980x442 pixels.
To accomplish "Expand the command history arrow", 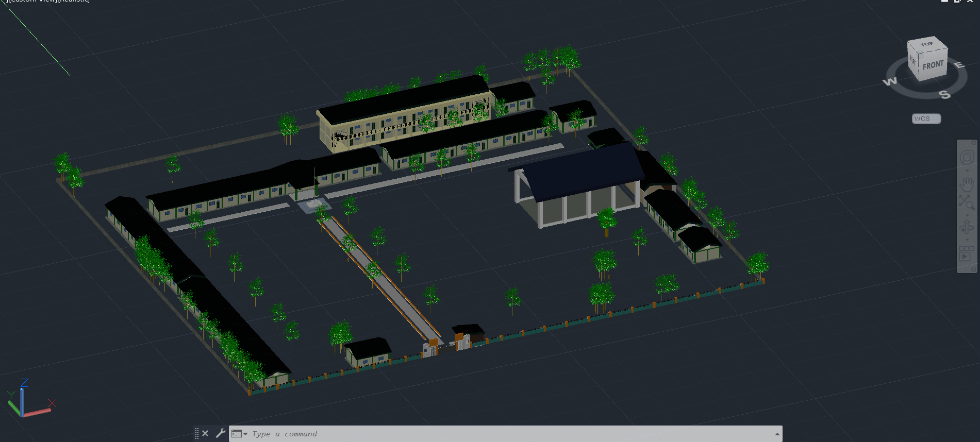I will point(777,434).
